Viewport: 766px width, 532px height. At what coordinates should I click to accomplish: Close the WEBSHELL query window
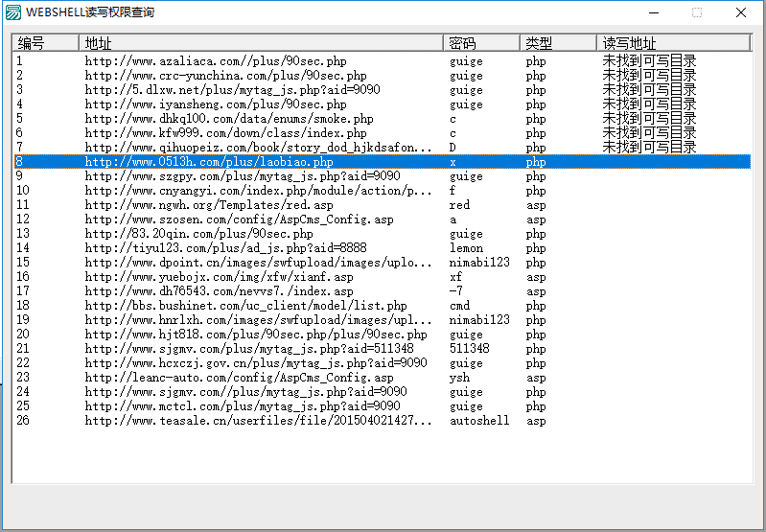(x=741, y=12)
